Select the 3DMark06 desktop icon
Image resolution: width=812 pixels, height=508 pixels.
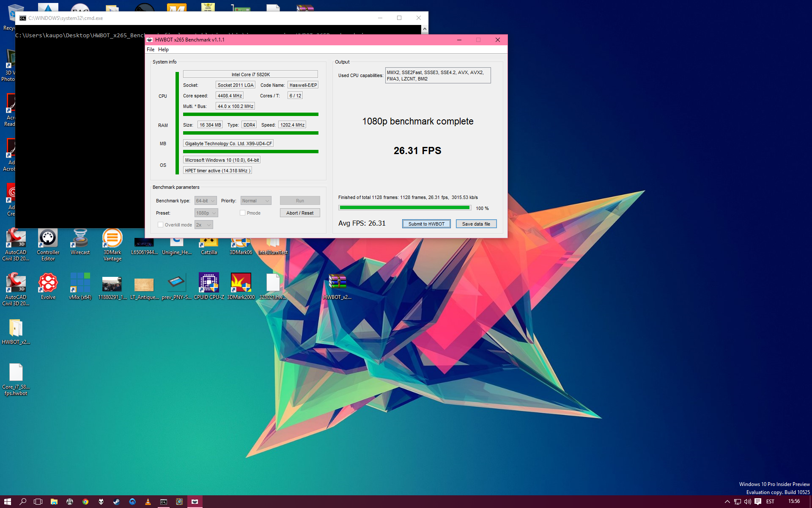(241, 246)
